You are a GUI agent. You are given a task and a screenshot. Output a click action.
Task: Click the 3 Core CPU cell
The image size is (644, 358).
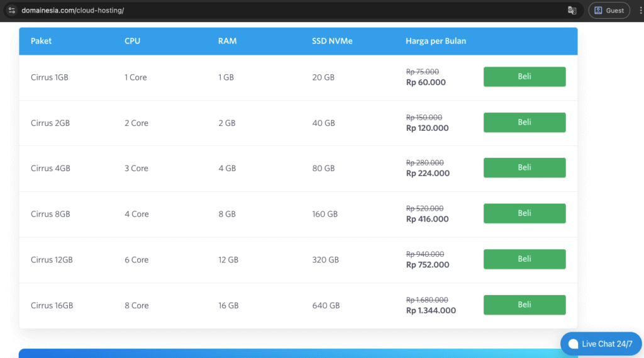tap(136, 168)
